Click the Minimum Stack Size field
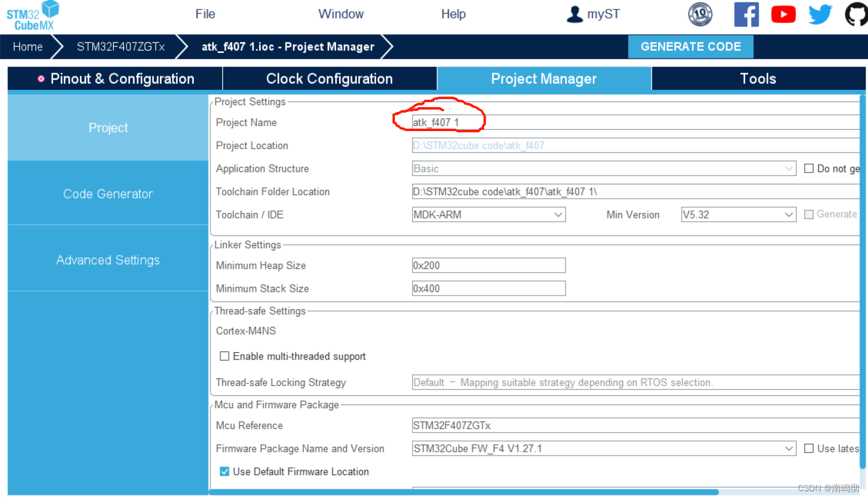868x498 pixels. pos(488,289)
